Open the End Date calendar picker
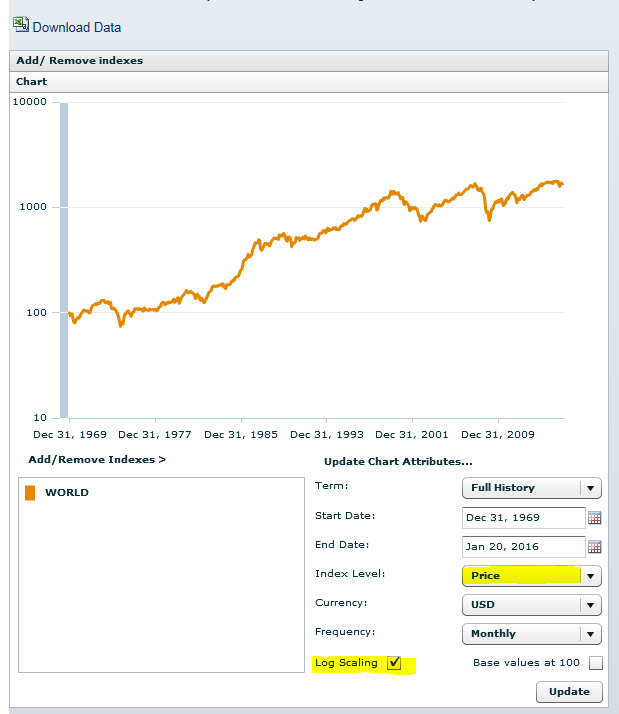This screenshot has height=714, width=619. pyautogui.click(x=594, y=547)
